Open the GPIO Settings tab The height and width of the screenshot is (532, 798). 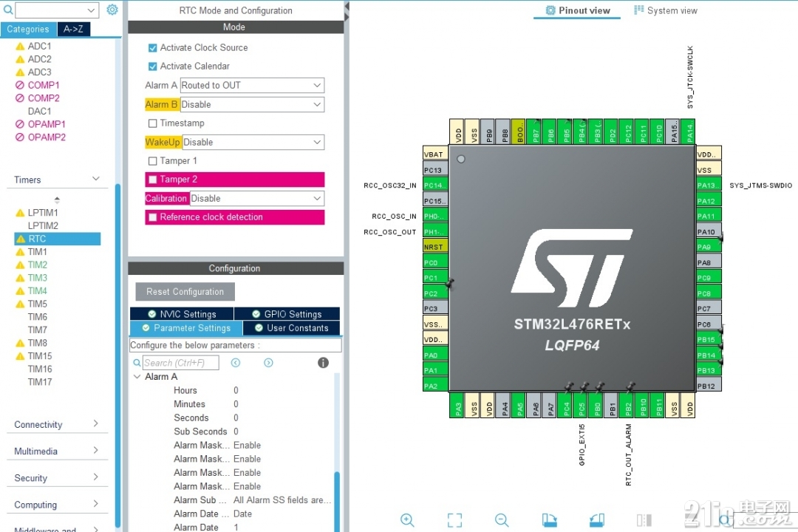(x=287, y=314)
